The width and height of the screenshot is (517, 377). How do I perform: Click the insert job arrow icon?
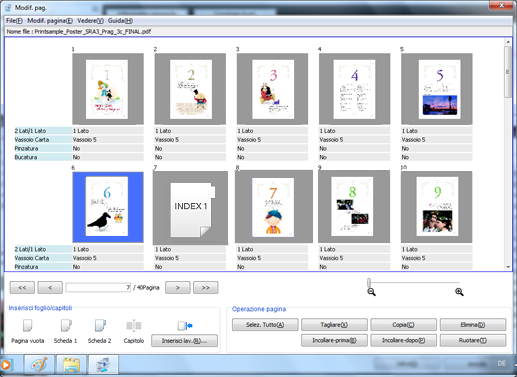(185, 326)
